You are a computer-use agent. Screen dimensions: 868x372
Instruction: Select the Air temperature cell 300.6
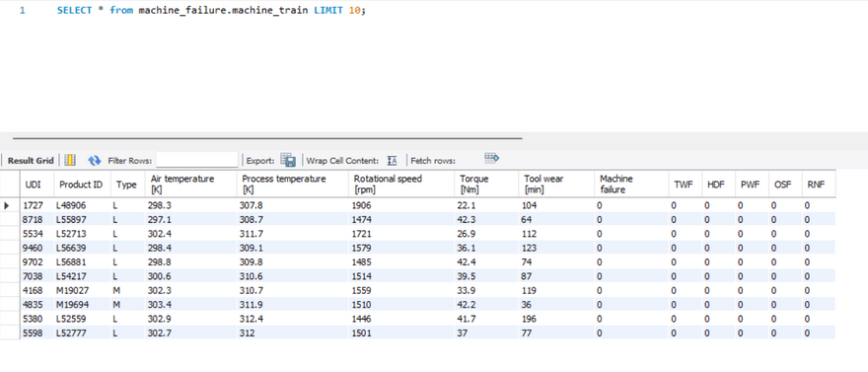(189, 276)
